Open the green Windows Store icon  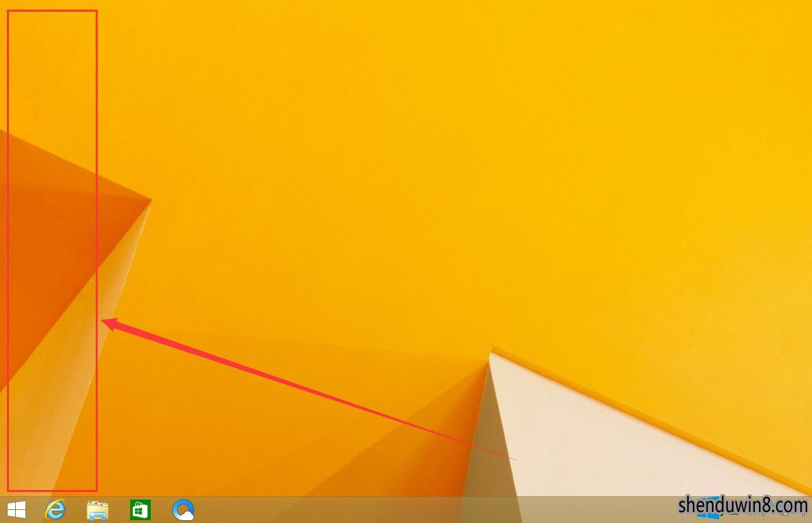140,510
